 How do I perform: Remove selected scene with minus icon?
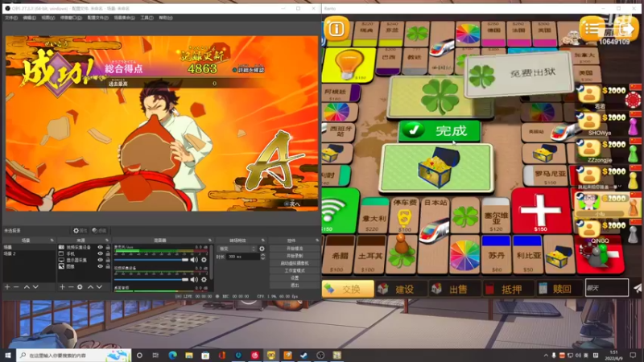[16, 287]
